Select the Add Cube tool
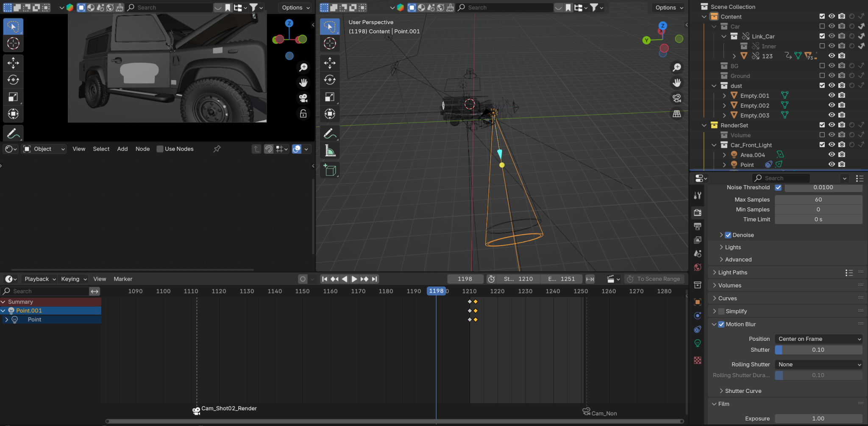868x426 pixels. click(330, 170)
